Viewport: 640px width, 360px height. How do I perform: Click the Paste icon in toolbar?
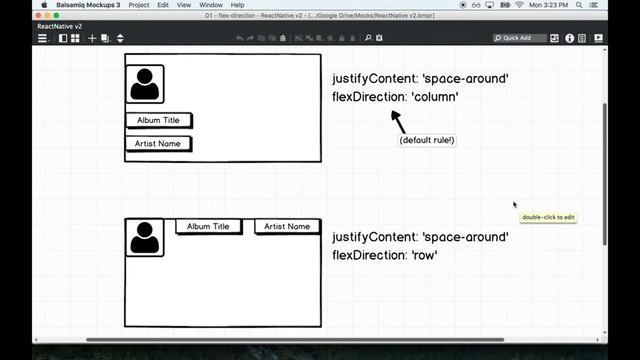272,38
